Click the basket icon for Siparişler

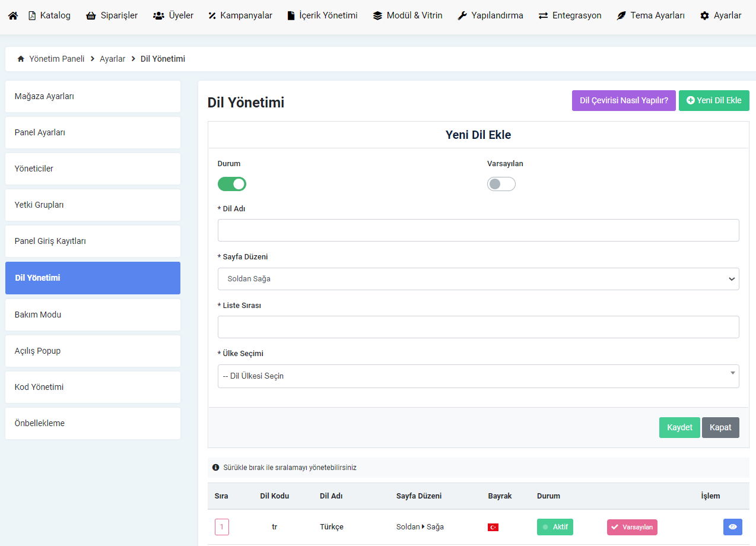tap(91, 16)
